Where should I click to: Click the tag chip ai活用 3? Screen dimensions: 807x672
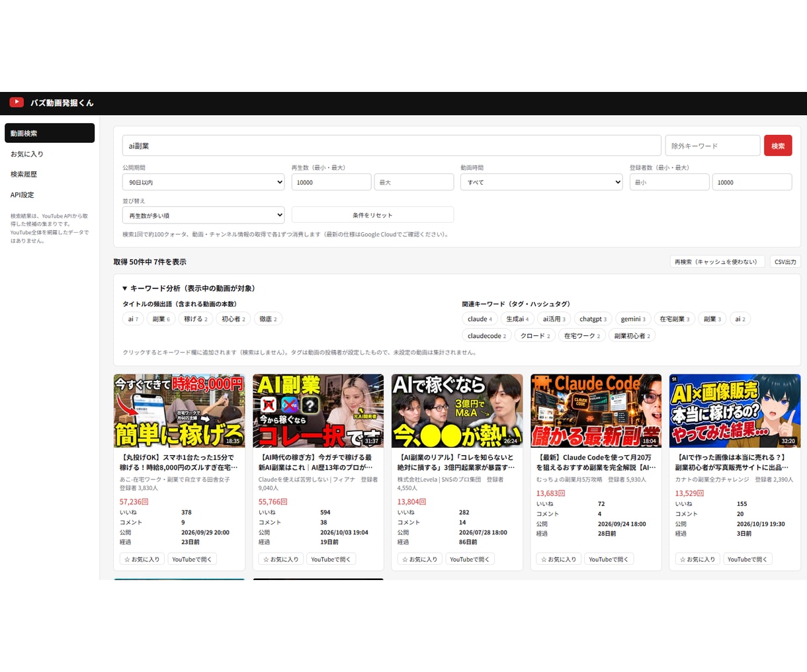coord(554,319)
